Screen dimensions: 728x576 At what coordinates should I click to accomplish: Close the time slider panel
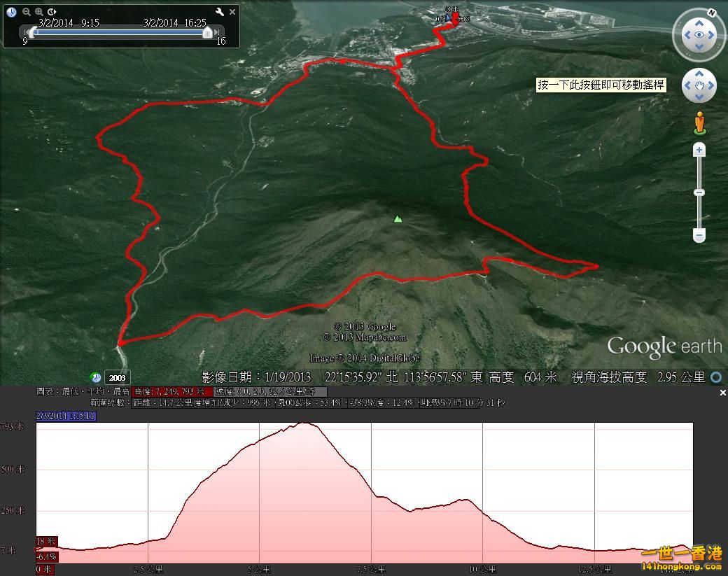232,12
